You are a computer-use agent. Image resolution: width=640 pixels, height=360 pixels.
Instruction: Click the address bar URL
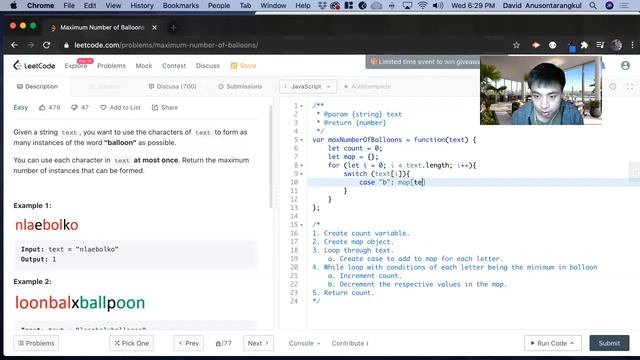point(166,45)
